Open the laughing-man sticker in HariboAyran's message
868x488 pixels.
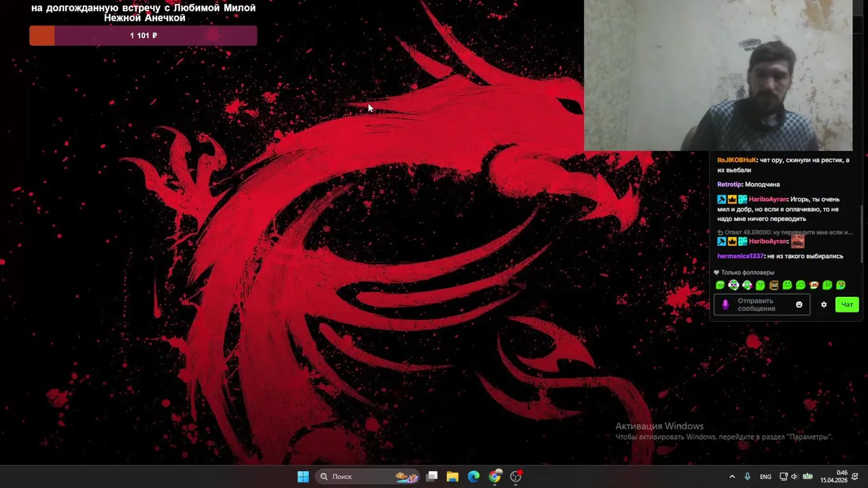797,241
